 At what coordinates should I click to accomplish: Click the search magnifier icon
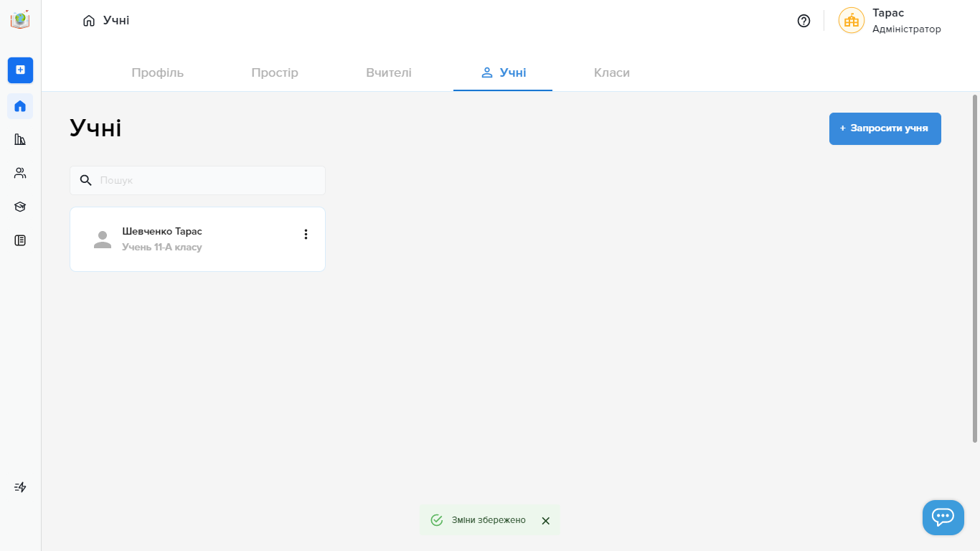point(85,180)
